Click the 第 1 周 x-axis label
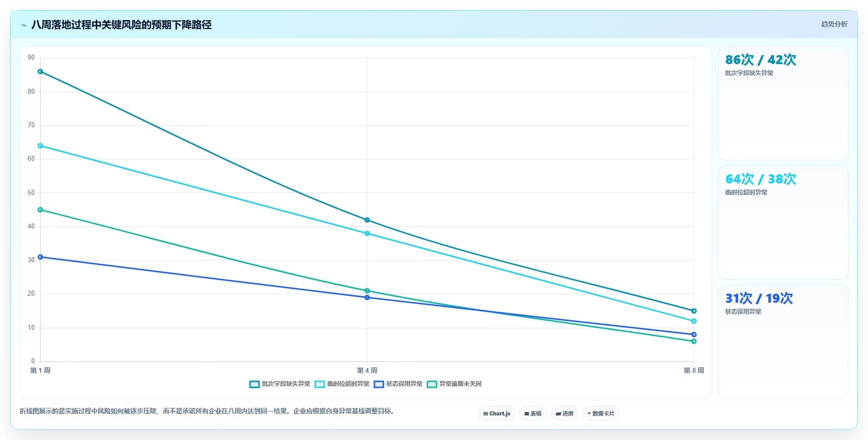 (40, 370)
